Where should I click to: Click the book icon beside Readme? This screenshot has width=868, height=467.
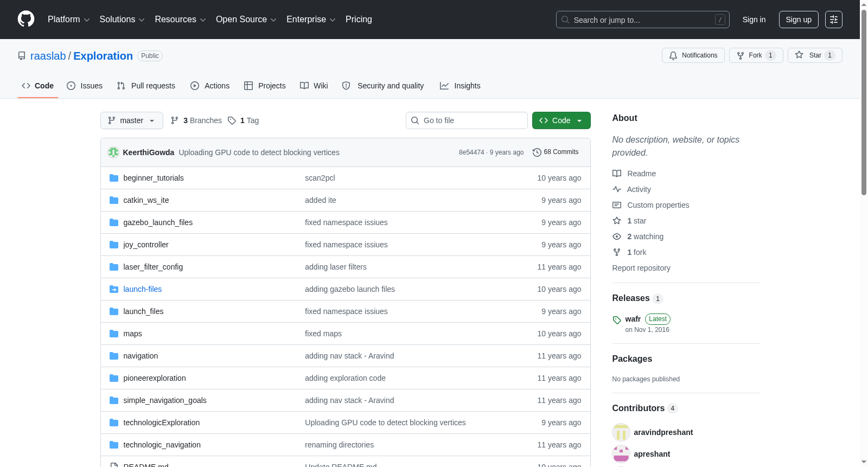click(x=617, y=174)
